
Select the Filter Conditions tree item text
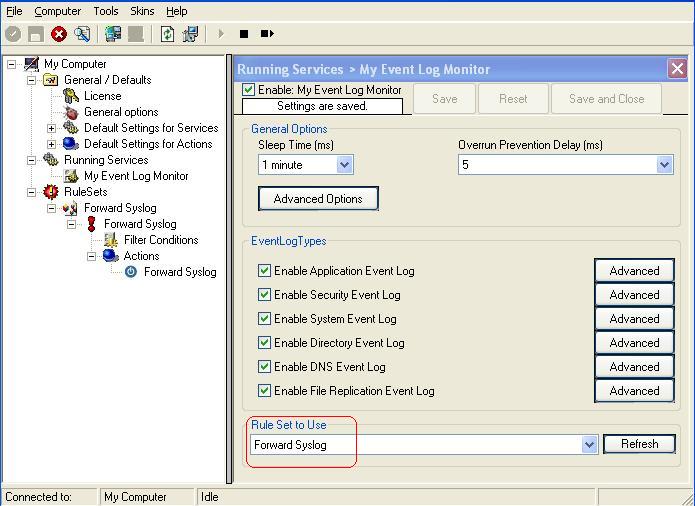(161, 240)
